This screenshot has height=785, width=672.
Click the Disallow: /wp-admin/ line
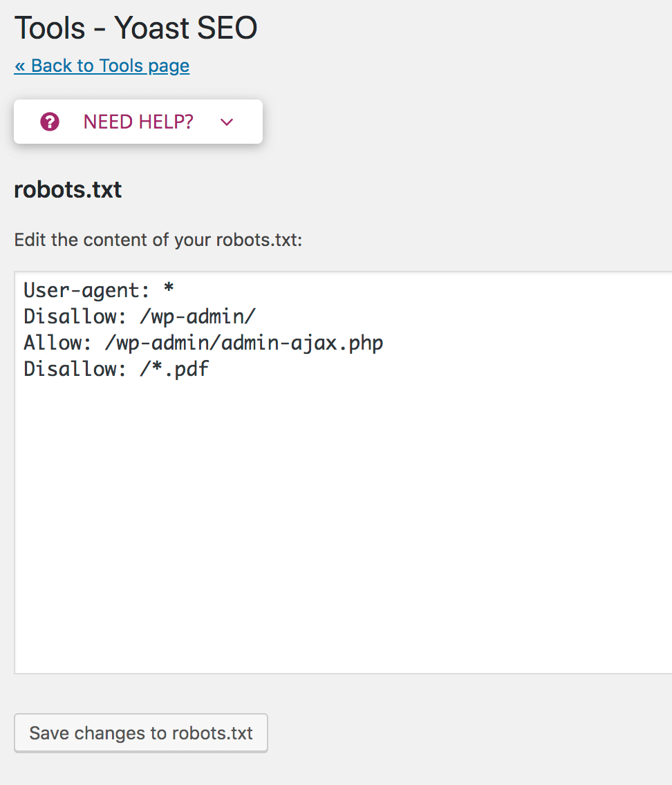(140, 316)
